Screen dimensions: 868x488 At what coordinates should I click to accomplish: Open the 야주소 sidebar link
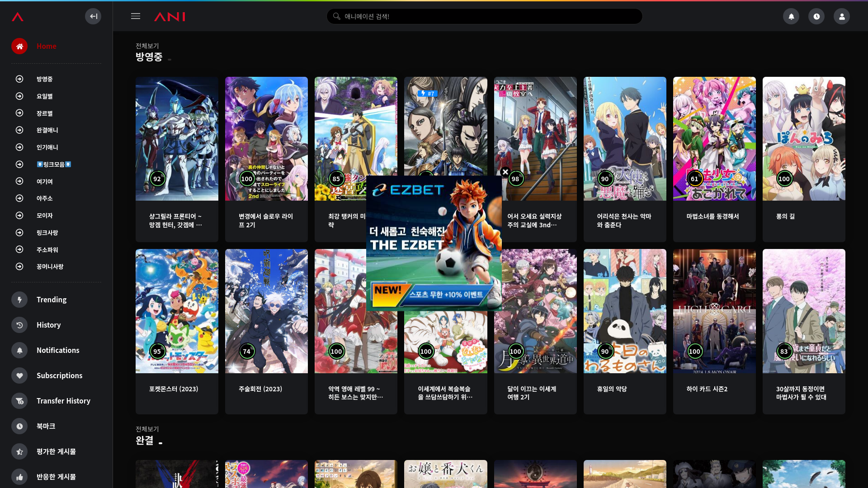click(x=45, y=198)
